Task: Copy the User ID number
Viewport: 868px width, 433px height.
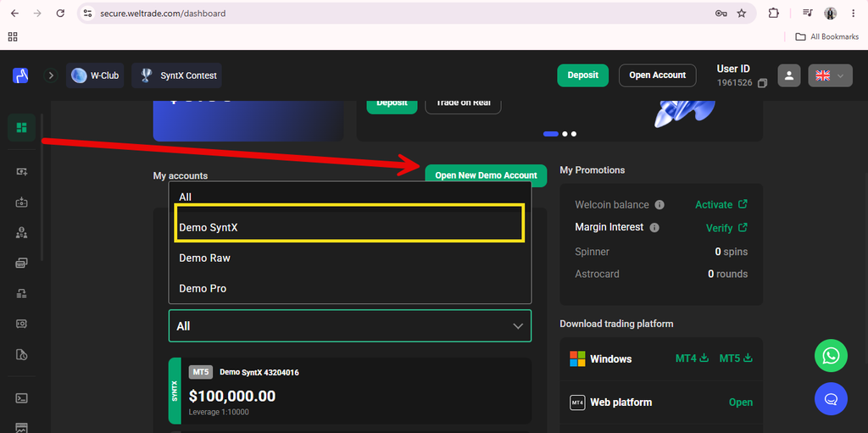Action: 762,83
